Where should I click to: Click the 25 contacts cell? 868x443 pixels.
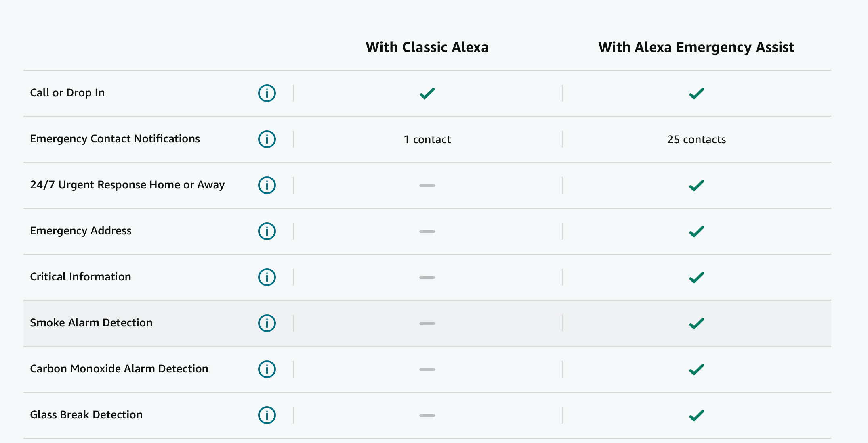(696, 140)
